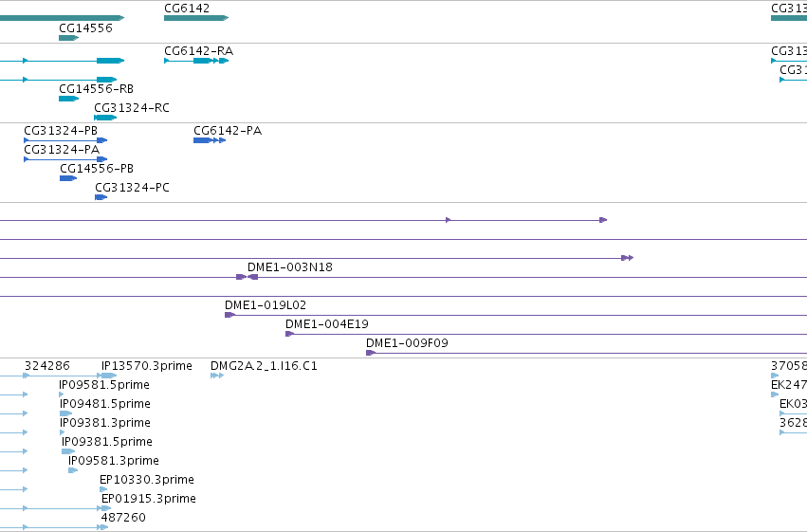This screenshot has width=807, height=532.
Task: Select the CG31324-PA protein label
Action: (x=62, y=150)
